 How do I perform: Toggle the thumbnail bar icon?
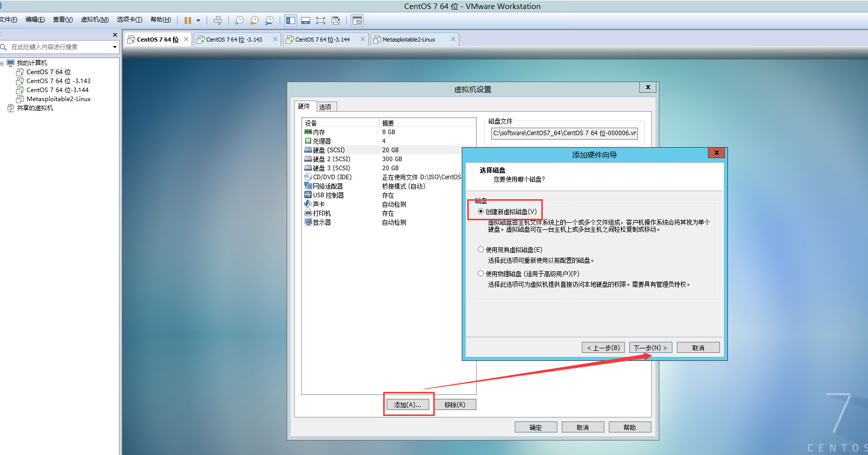306,21
